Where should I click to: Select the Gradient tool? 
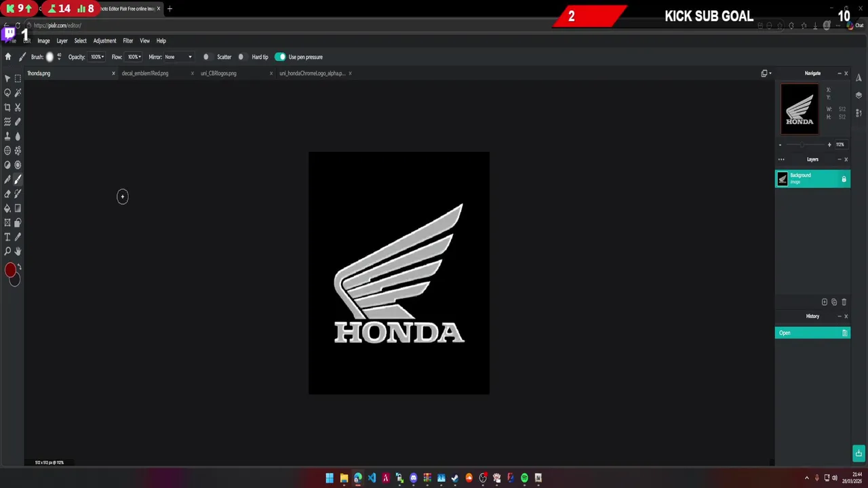[x=18, y=208]
